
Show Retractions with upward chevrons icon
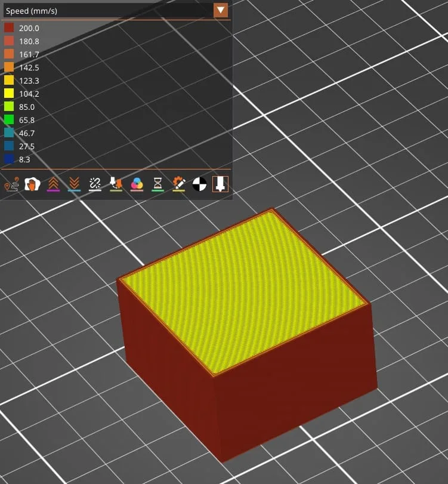[x=53, y=184]
